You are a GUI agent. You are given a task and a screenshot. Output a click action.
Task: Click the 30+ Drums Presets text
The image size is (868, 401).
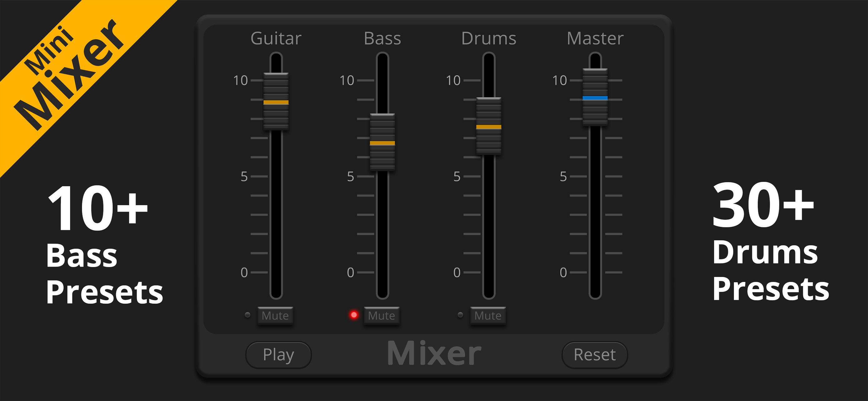pyautogui.click(x=771, y=241)
